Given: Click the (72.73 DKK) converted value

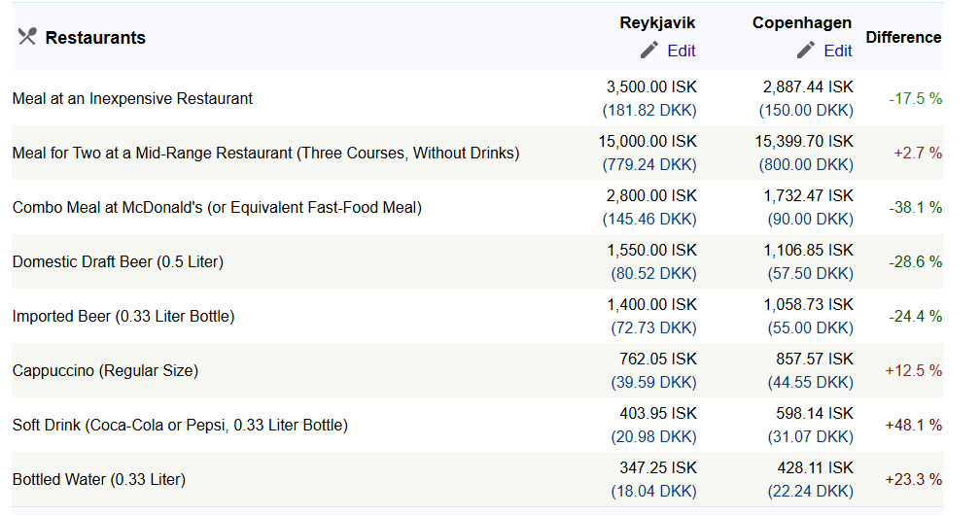Looking at the screenshot, I should point(653,328).
